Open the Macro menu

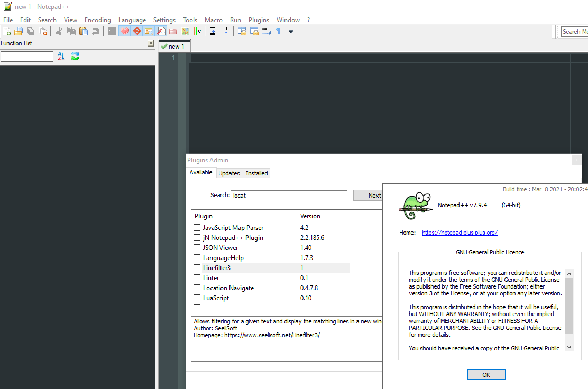214,20
